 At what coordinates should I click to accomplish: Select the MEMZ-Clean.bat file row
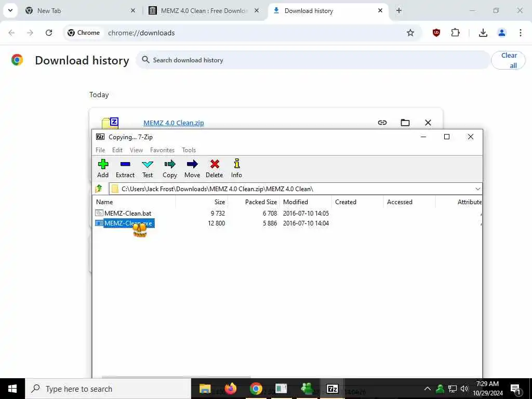pyautogui.click(x=287, y=214)
